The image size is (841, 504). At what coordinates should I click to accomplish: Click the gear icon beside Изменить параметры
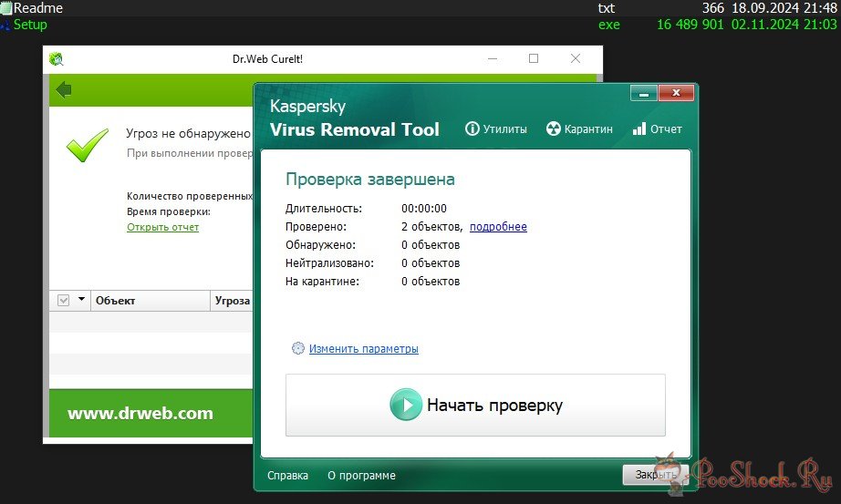coord(297,348)
